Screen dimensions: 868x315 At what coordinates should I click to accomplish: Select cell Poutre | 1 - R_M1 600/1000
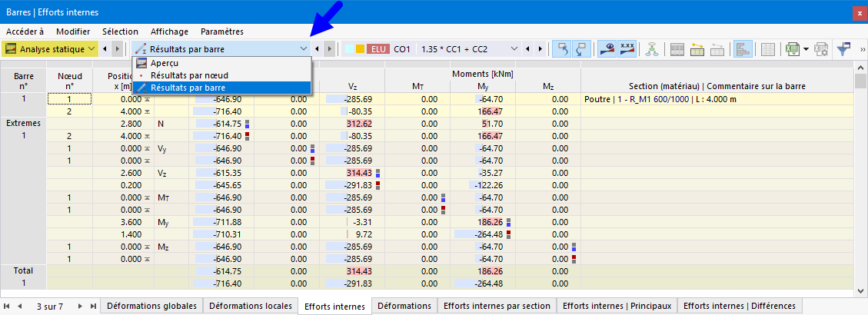(718, 99)
